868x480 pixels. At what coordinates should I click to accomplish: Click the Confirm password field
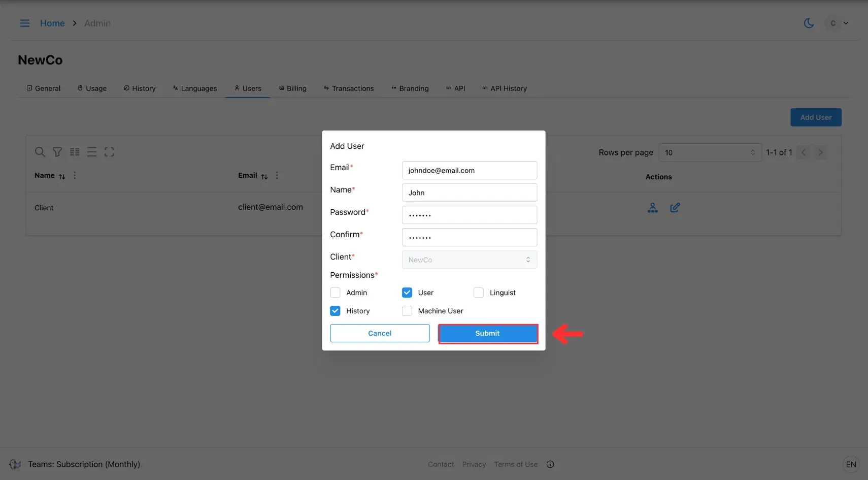coord(470,237)
